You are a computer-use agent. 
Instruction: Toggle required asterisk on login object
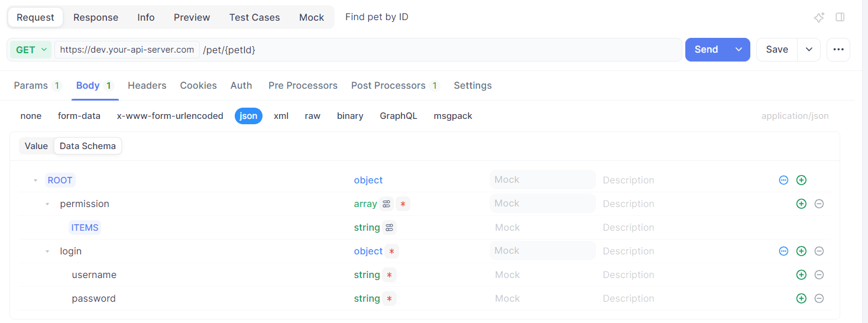(x=391, y=251)
